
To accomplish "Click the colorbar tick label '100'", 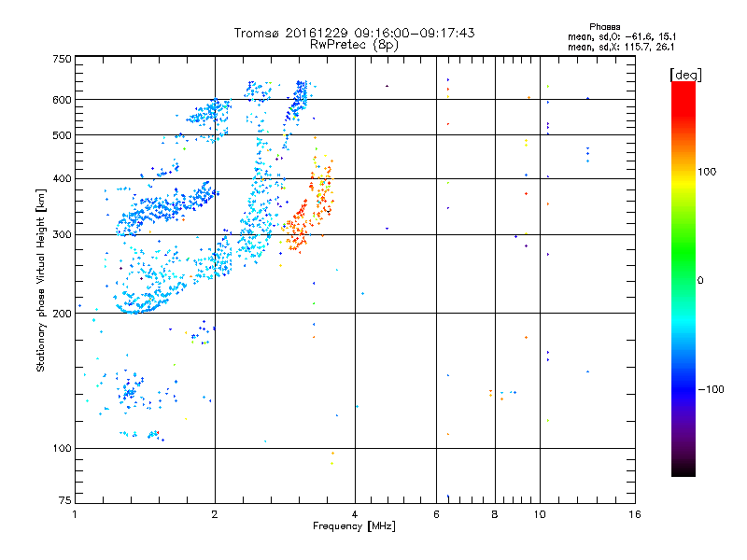I will [x=707, y=172].
